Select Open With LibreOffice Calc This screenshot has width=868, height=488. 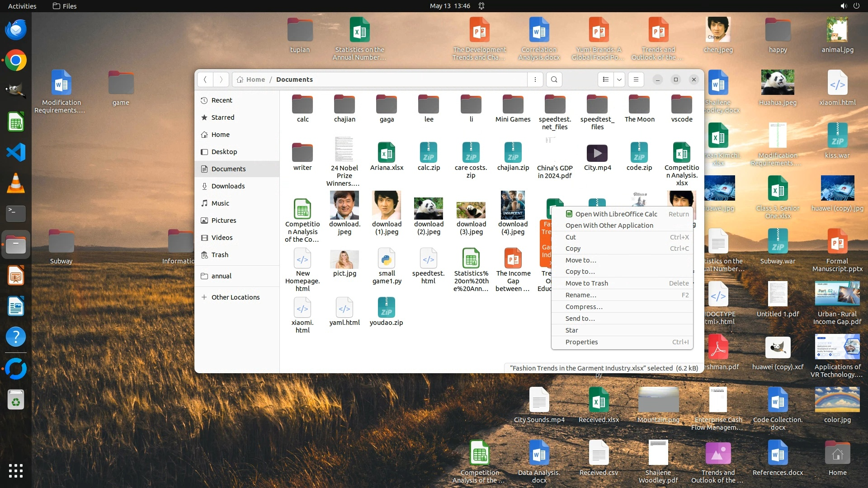coord(616,214)
